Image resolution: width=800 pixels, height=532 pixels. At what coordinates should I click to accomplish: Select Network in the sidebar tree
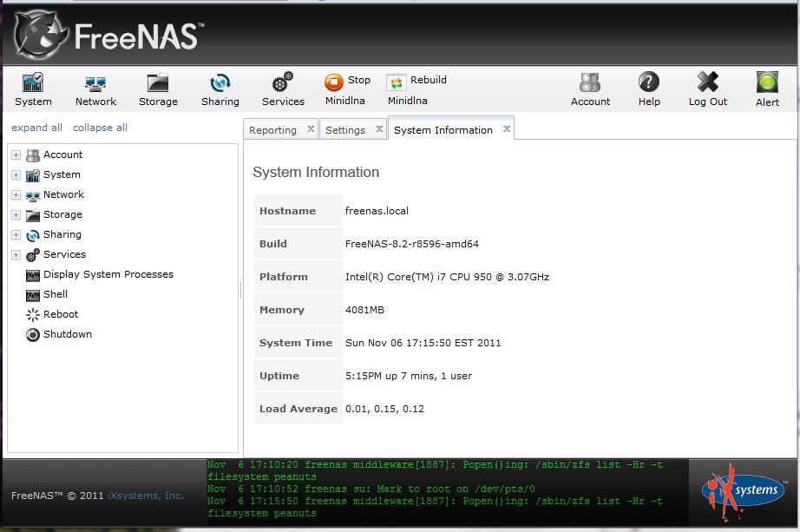click(x=64, y=194)
